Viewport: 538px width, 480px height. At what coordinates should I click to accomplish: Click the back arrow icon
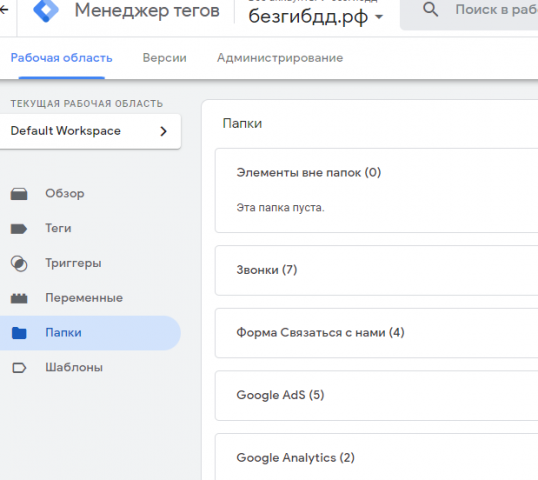point(3,10)
